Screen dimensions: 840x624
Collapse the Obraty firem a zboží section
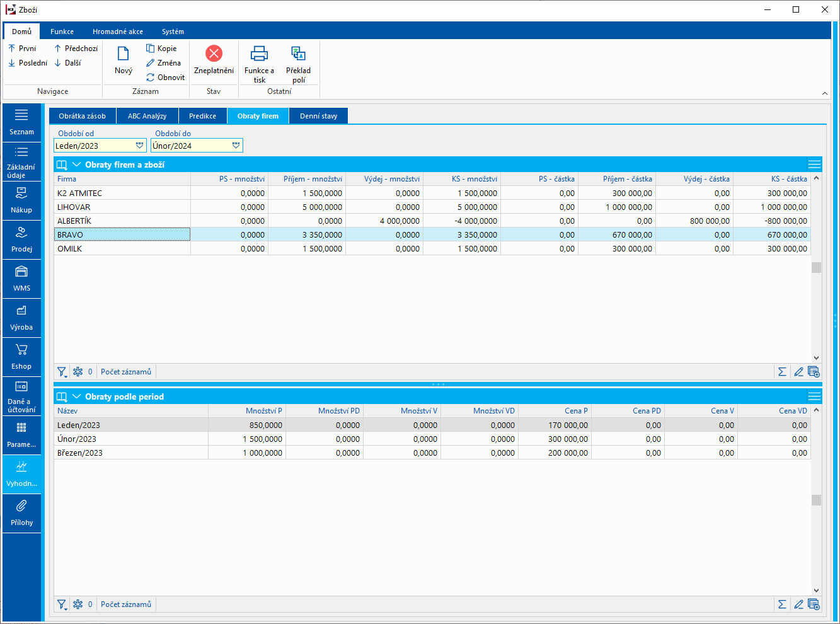click(77, 165)
